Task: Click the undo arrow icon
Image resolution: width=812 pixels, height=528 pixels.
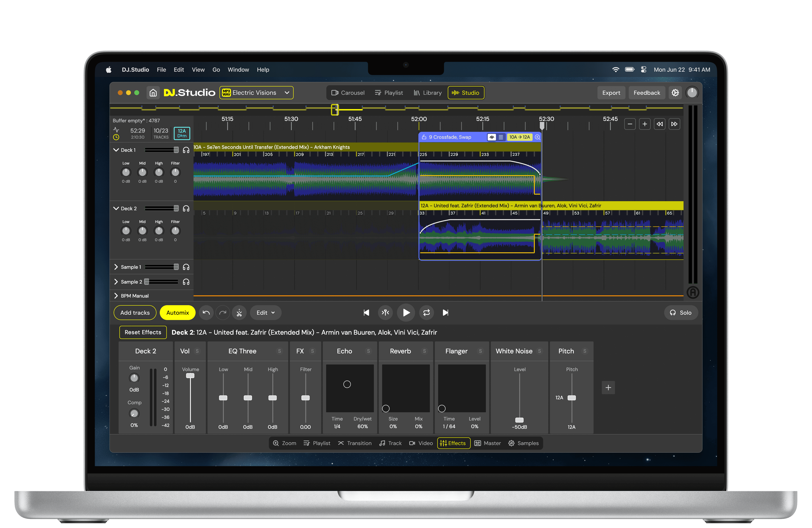Action: tap(206, 312)
